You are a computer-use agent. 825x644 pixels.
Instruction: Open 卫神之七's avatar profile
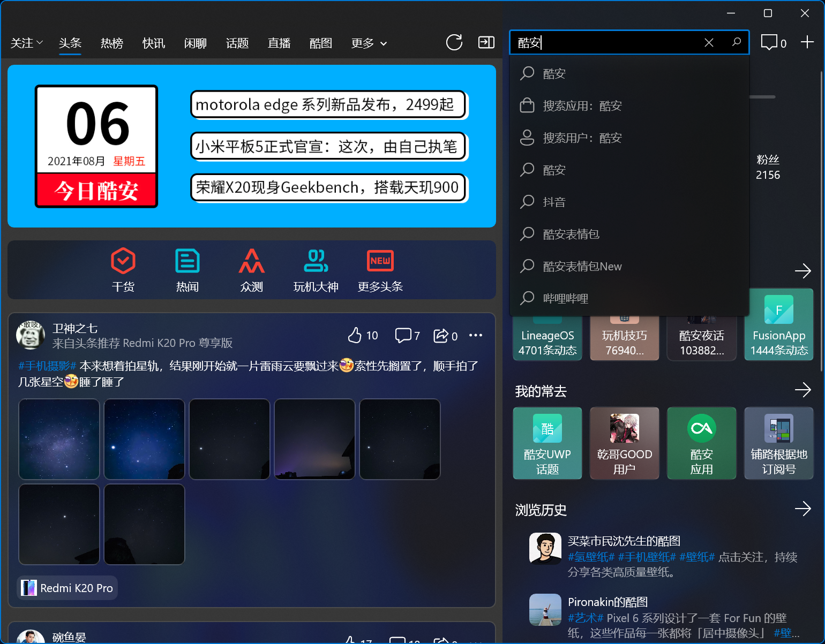click(x=31, y=335)
